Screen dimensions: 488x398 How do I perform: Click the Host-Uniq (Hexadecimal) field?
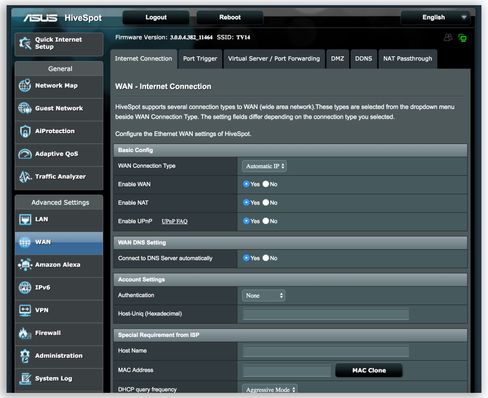[326, 314]
